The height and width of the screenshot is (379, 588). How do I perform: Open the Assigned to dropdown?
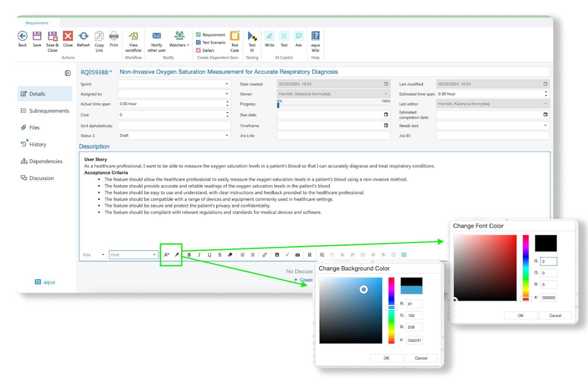(227, 94)
